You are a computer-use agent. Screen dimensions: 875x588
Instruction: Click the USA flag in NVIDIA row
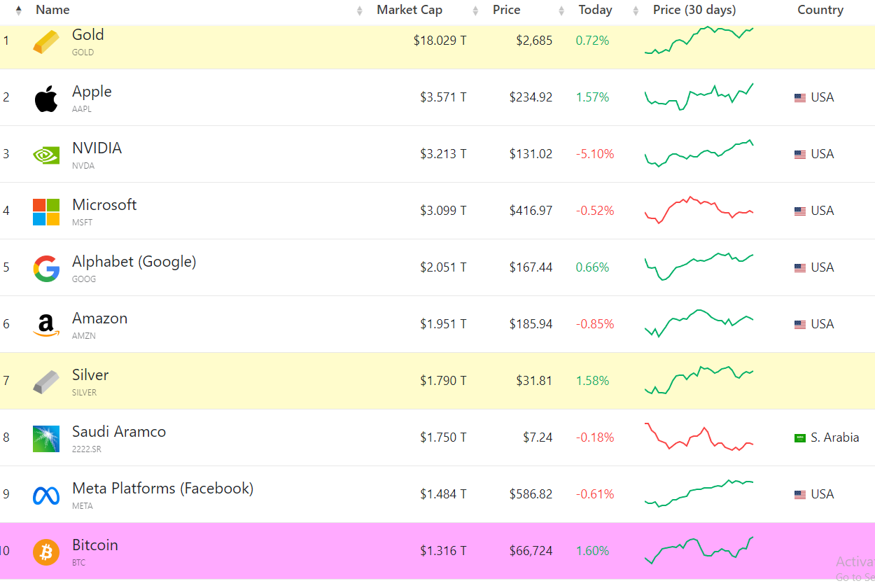coord(800,155)
